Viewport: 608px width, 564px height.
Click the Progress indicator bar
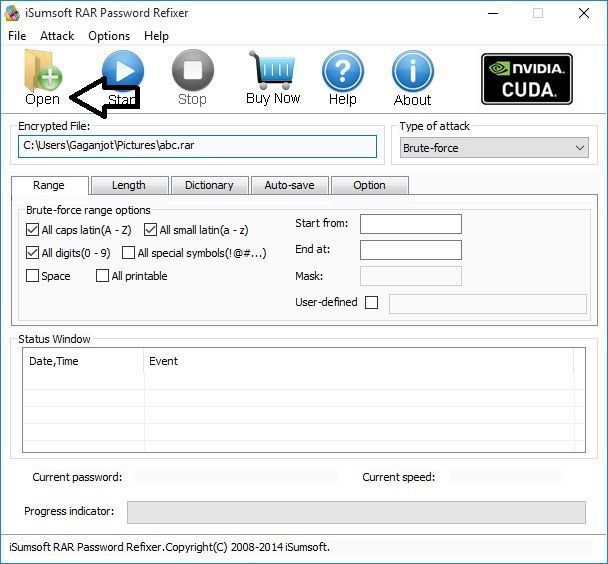click(356, 512)
